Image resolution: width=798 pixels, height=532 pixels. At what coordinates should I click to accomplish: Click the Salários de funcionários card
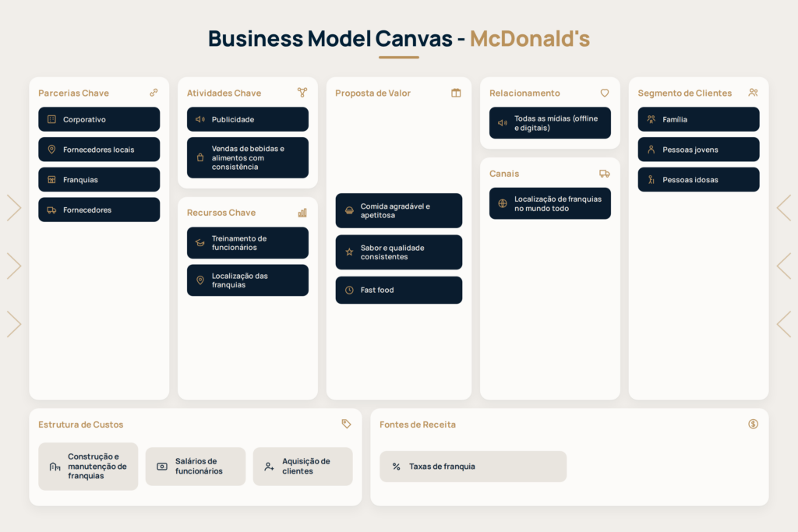coord(196,467)
